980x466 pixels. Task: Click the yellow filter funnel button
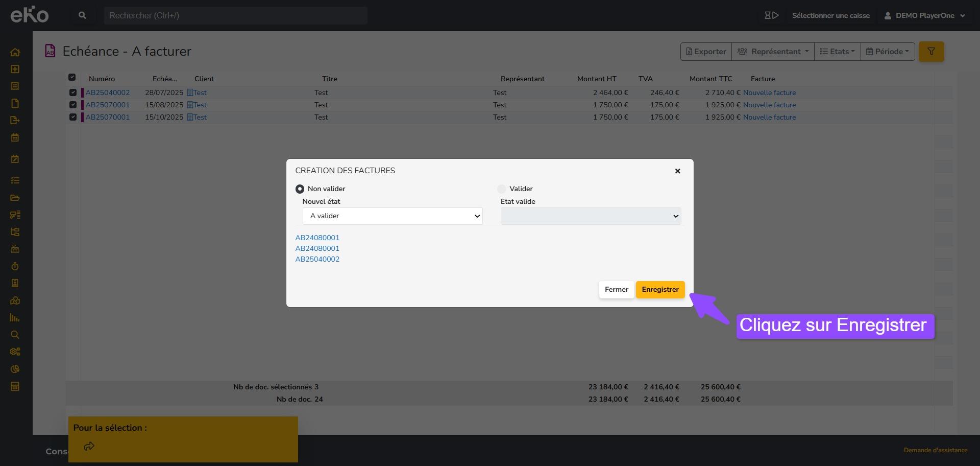pos(931,52)
